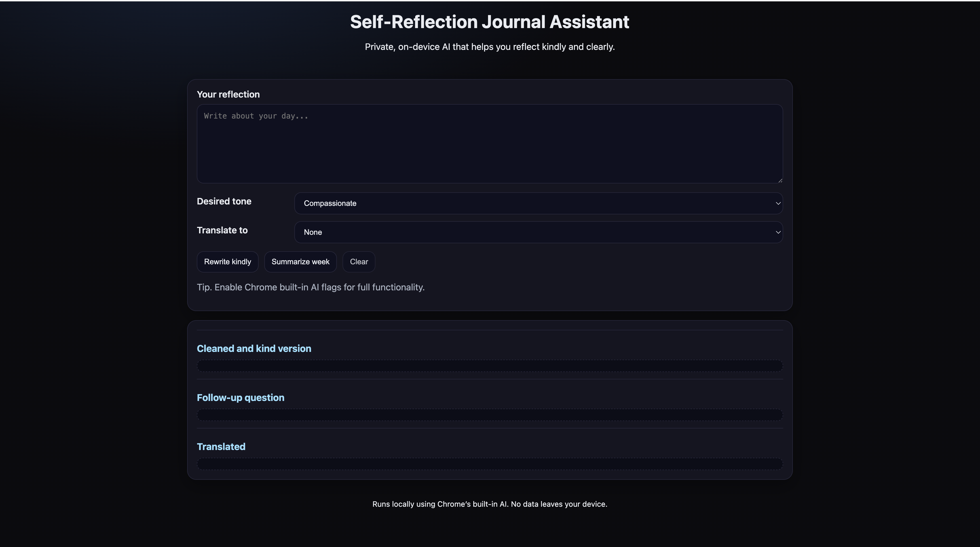The height and width of the screenshot is (547, 980).
Task: Hit the Clear button
Action: 359,262
